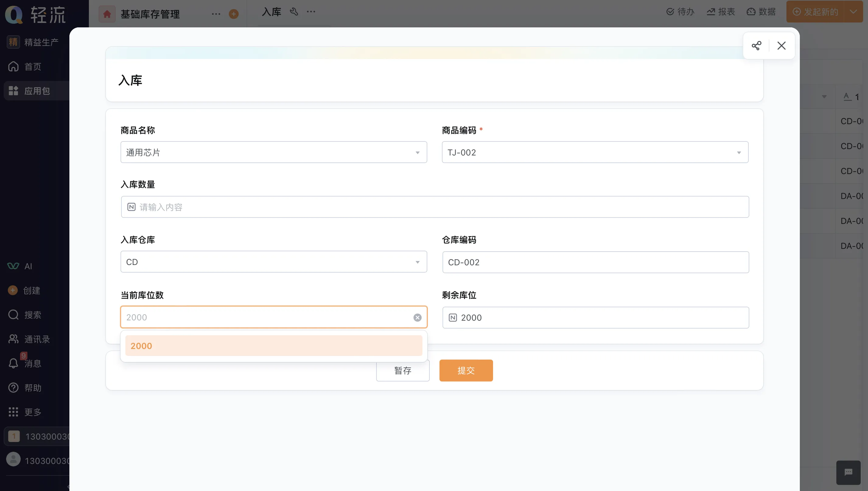Open the 更多 grid menu

coord(13,412)
